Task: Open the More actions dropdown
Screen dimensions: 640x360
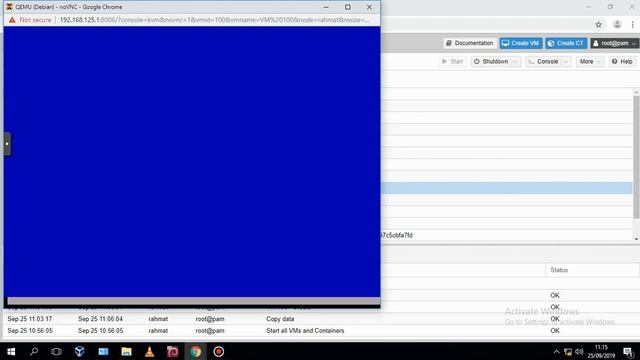Action: click(x=590, y=62)
